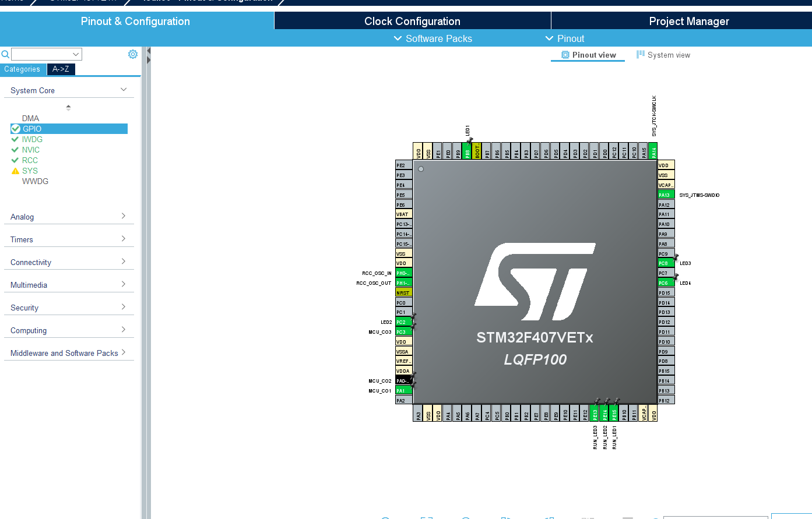Switch to the A->Z tab
Viewport: 812px width, 519px height.
coord(61,69)
